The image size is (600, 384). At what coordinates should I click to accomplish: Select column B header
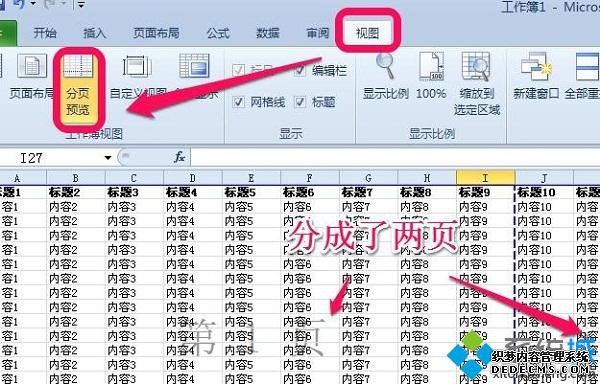tap(76, 178)
